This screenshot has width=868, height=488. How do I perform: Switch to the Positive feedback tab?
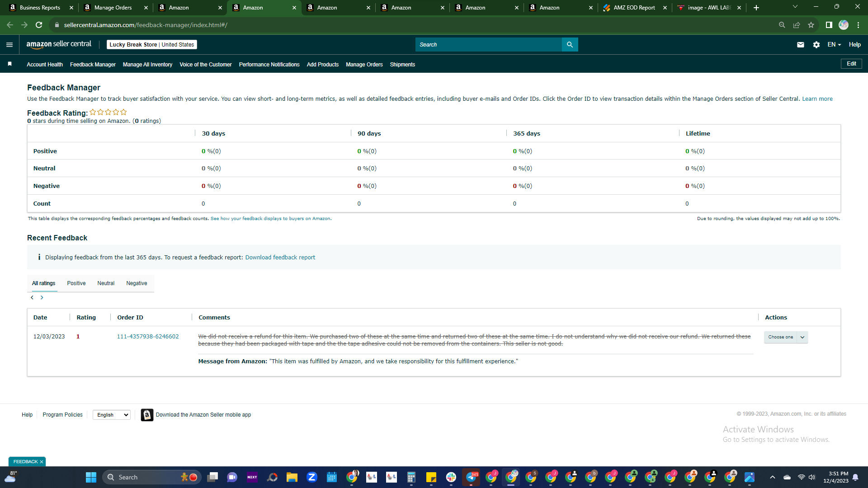[x=76, y=283]
